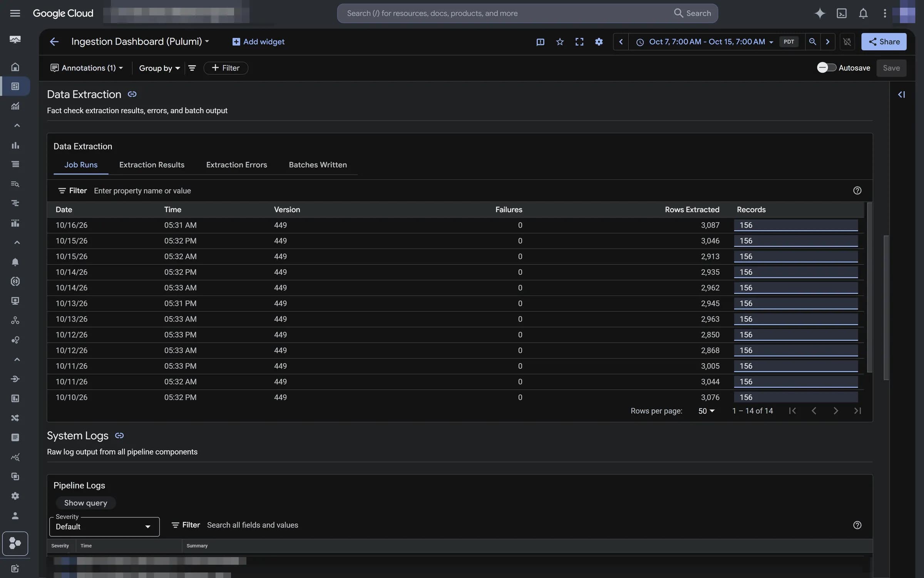Go back using the dashboard back arrow
This screenshot has height=578, width=924.
[x=54, y=42]
